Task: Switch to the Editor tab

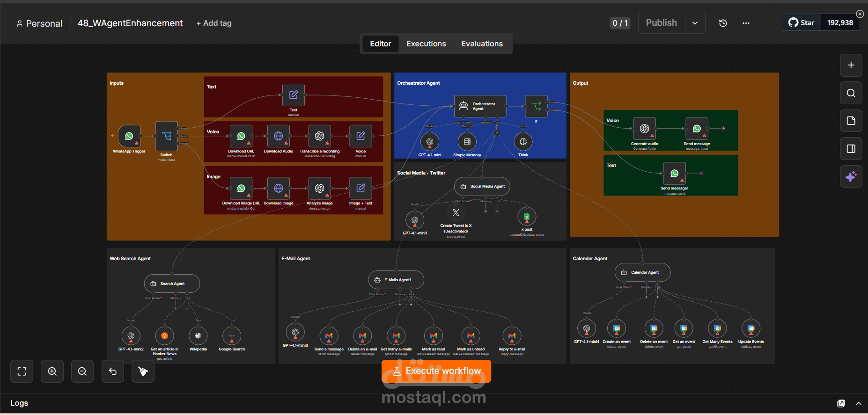Action: click(381, 44)
